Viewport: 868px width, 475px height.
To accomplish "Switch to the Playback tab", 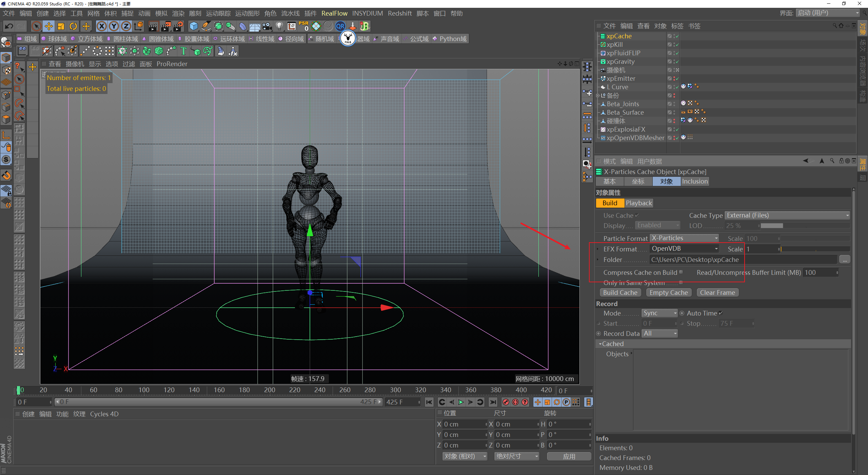I will [639, 203].
